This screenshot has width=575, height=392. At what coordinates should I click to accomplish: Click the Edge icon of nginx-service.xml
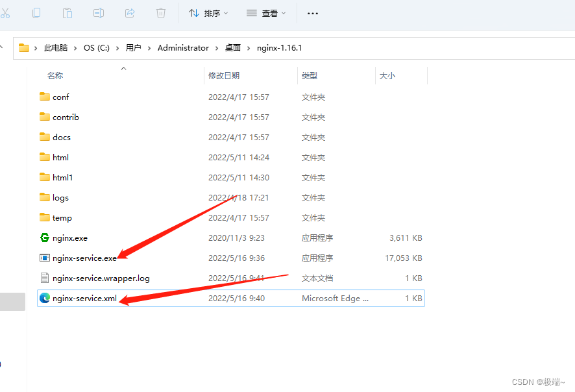point(45,298)
